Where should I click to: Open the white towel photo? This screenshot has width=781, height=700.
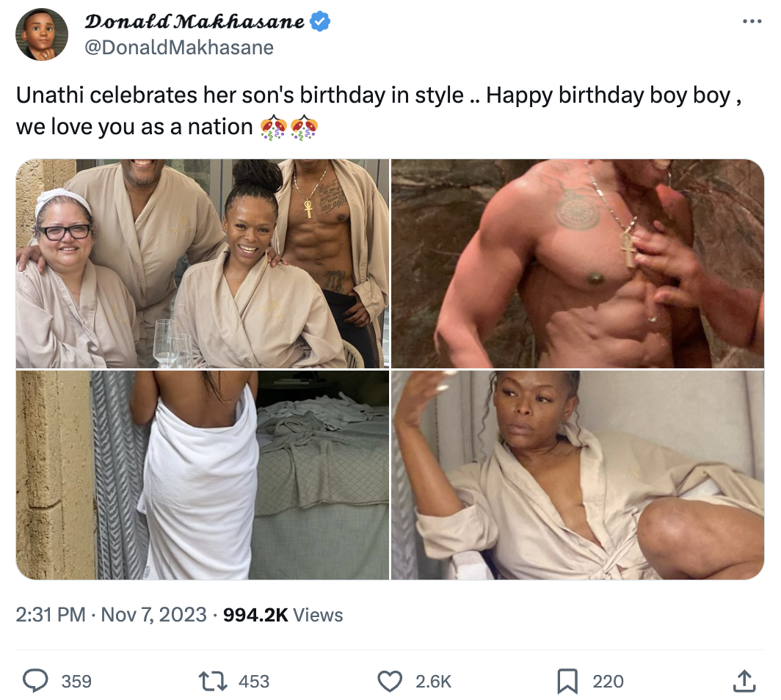(x=203, y=475)
